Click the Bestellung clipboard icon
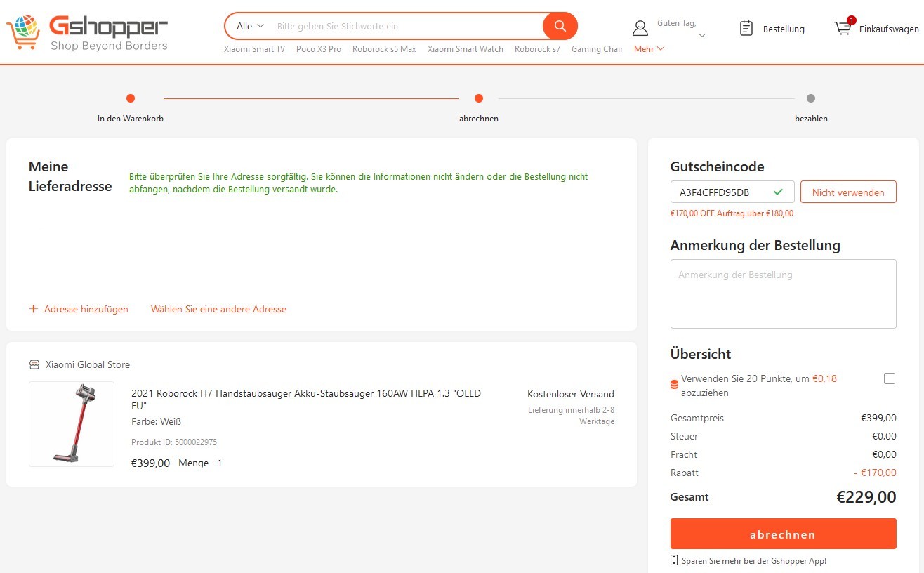The height and width of the screenshot is (573, 924). click(746, 28)
